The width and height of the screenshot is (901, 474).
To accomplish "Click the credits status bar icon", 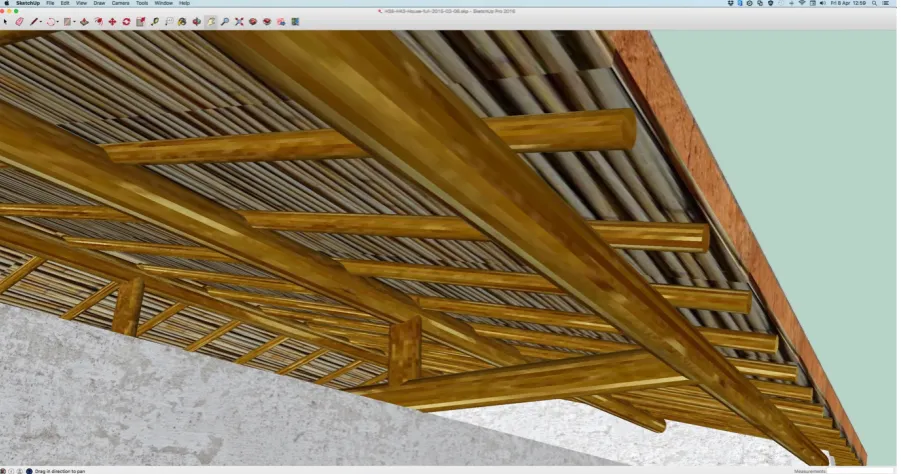I will (x=11, y=471).
